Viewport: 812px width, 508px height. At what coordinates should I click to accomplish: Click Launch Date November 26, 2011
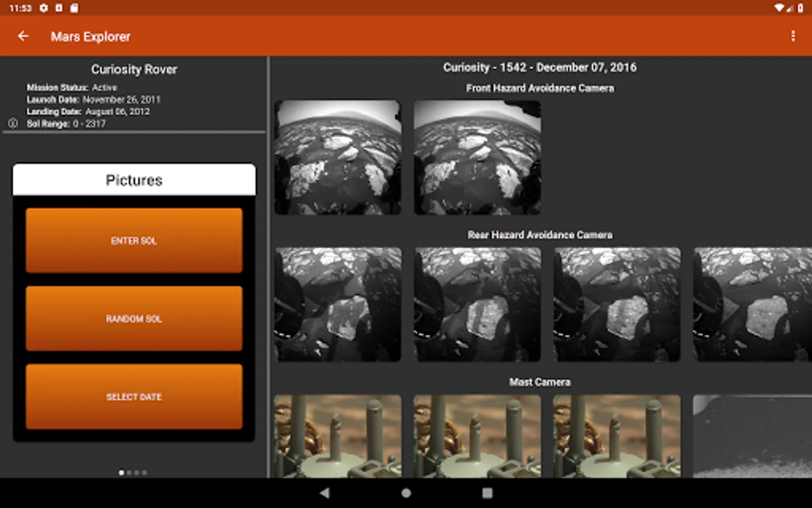tap(94, 99)
